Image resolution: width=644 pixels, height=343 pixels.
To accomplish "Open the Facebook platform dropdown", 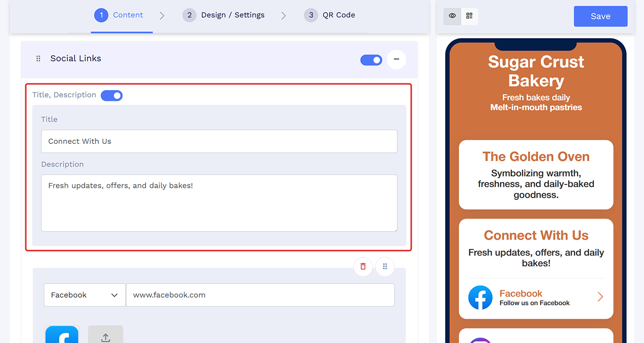I will point(84,295).
